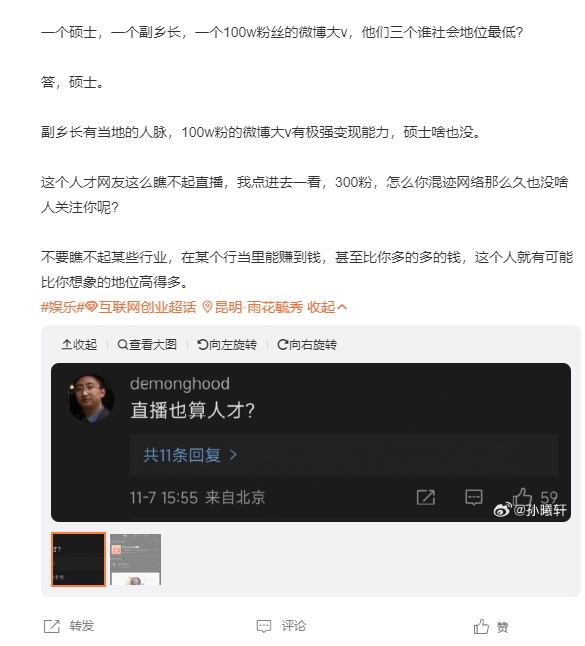The width and height of the screenshot is (585, 646).
Task: Click the comment icon inside the dark screenshot
Action: 474,497
